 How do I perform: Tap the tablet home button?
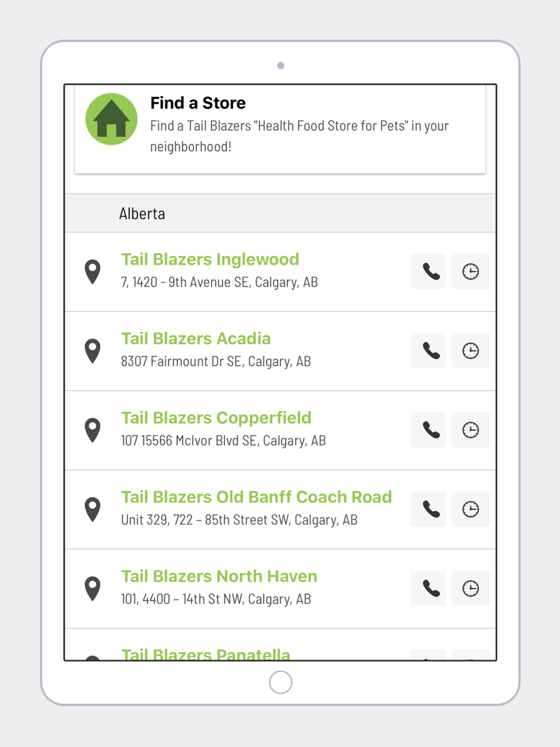(x=281, y=682)
